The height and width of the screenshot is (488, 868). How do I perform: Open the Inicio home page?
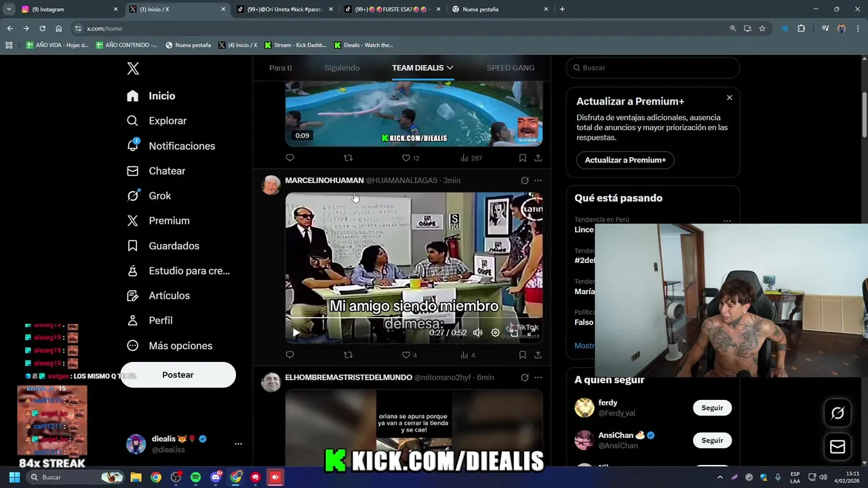(x=151, y=96)
